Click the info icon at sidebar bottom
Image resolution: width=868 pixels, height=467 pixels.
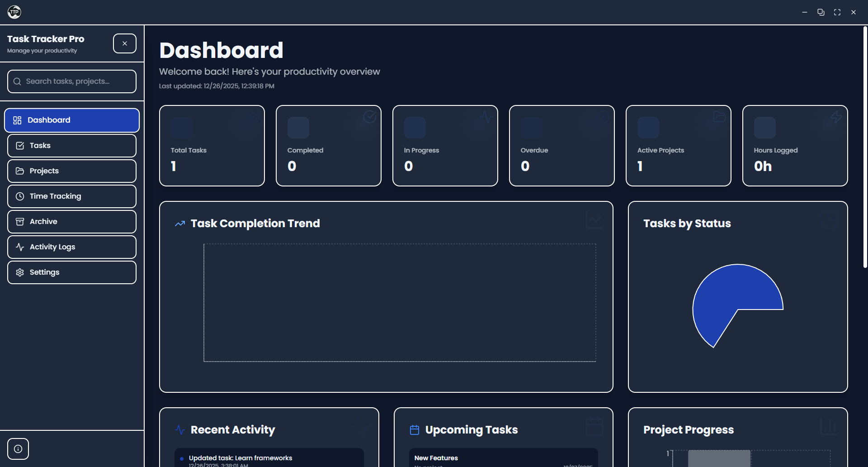coord(18,448)
